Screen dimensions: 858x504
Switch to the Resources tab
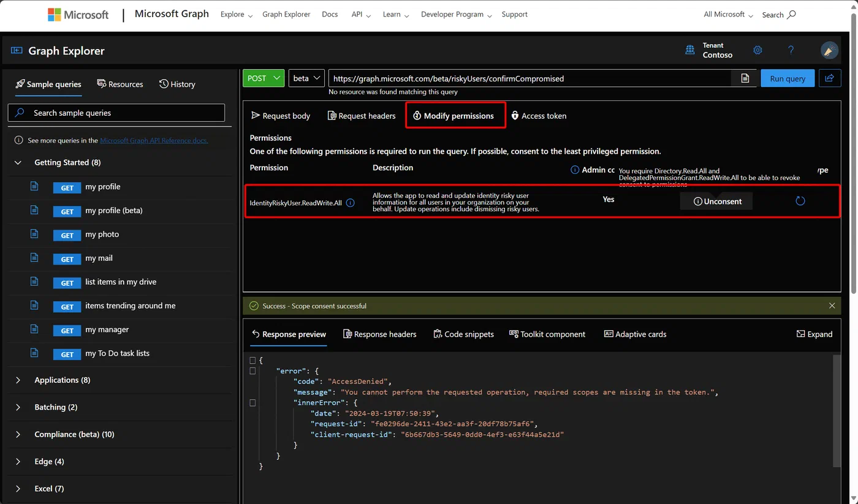120,84
